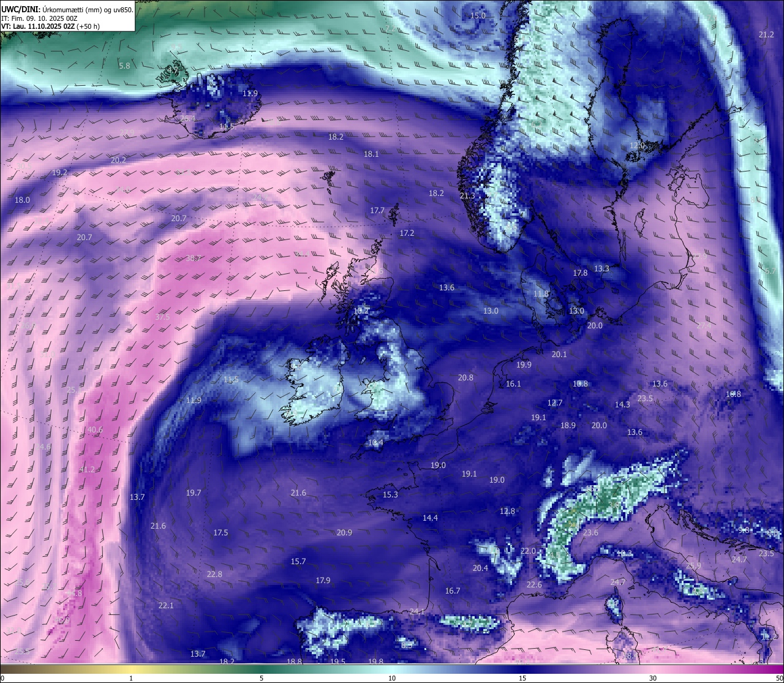Click the 18.0 value label

pos(22,200)
